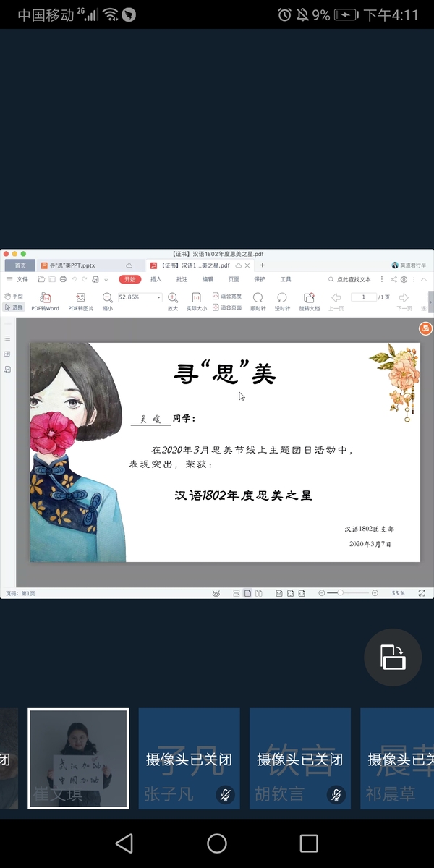Open the 插入 insert tab
Screen dimensions: 434x868
[x=156, y=279]
